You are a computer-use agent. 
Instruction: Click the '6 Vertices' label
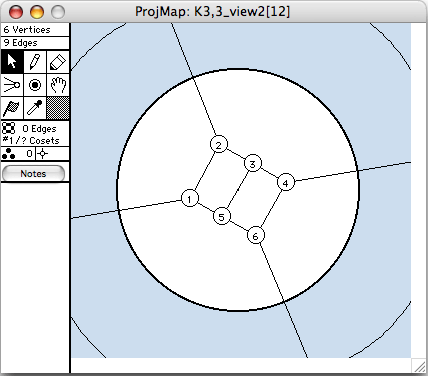coord(27,30)
